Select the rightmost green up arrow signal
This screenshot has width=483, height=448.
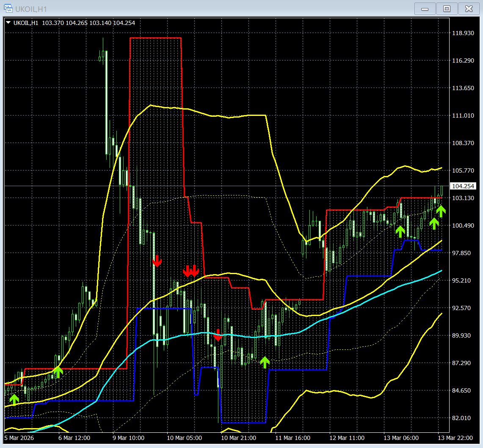click(x=441, y=212)
